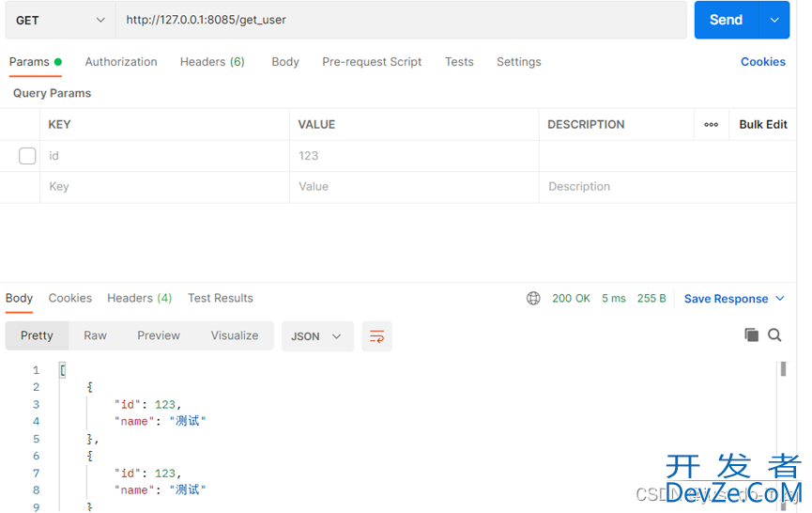Image resolution: width=812 pixels, height=513 pixels.
Task: Click the Send button
Action: [x=726, y=20]
